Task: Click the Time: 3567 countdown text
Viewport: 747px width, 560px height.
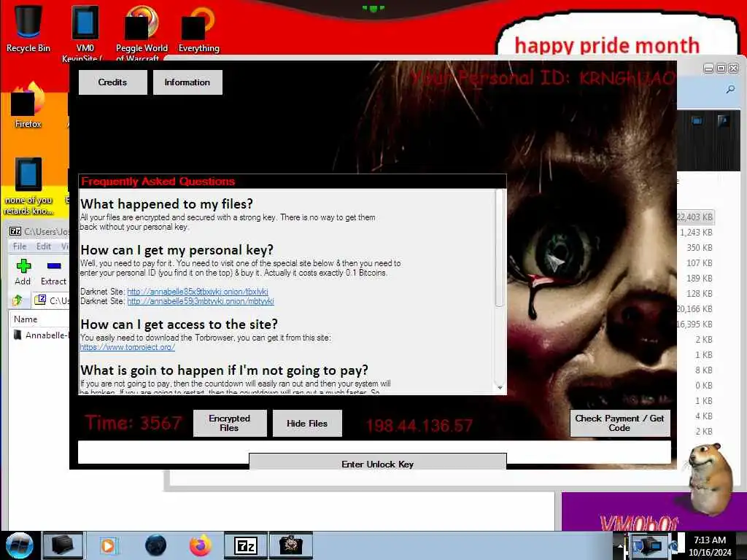Action: coord(133,423)
